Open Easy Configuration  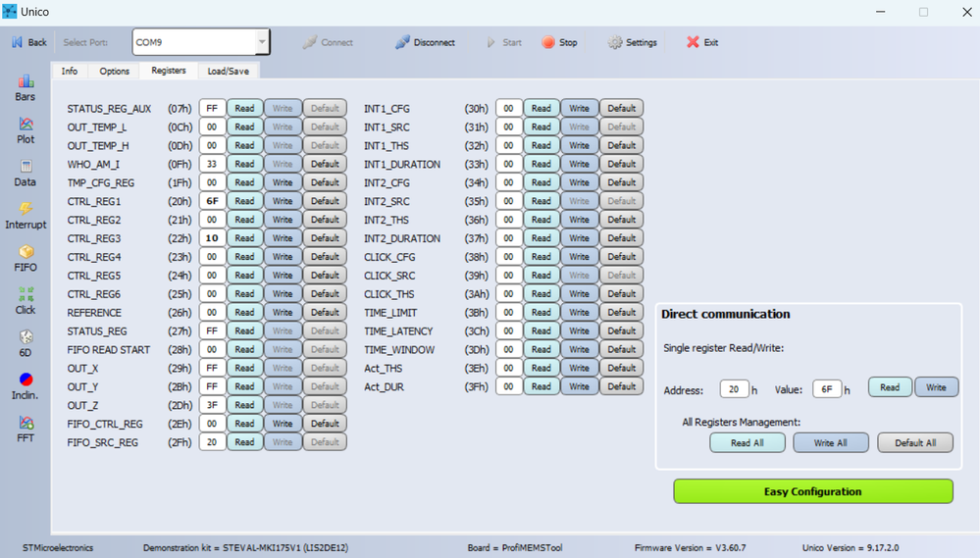pos(813,491)
